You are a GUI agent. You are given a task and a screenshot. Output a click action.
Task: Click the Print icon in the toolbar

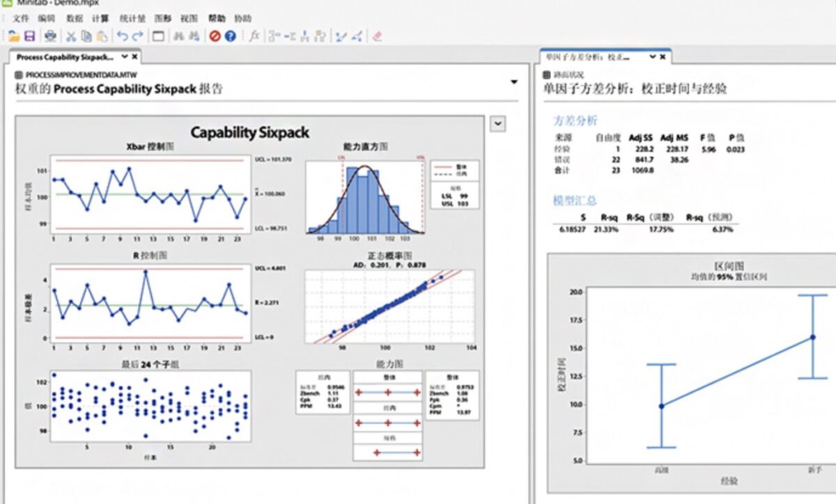coord(51,36)
